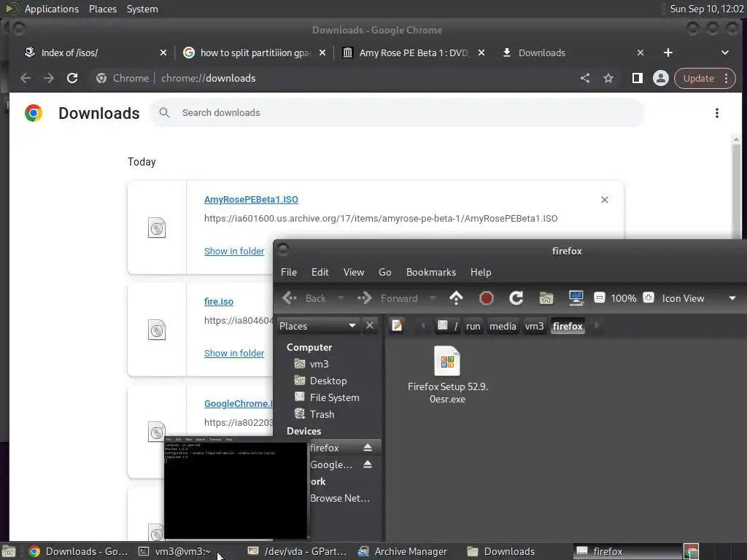Screen dimensions: 747x560
Task: Click the Chrome back arrow
Action: click(x=26, y=78)
